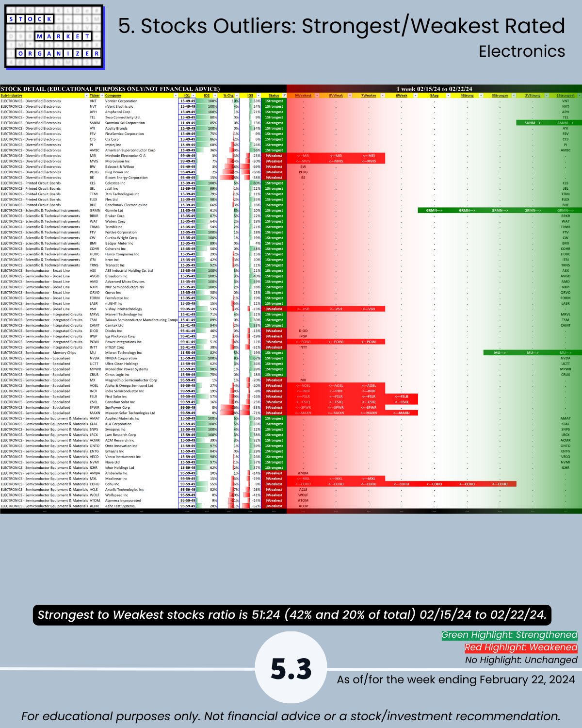The image size is (582, 728).
Task: Open the Ticker column filter dropdown
Action: pyautogui.click(x=102, y=96)
